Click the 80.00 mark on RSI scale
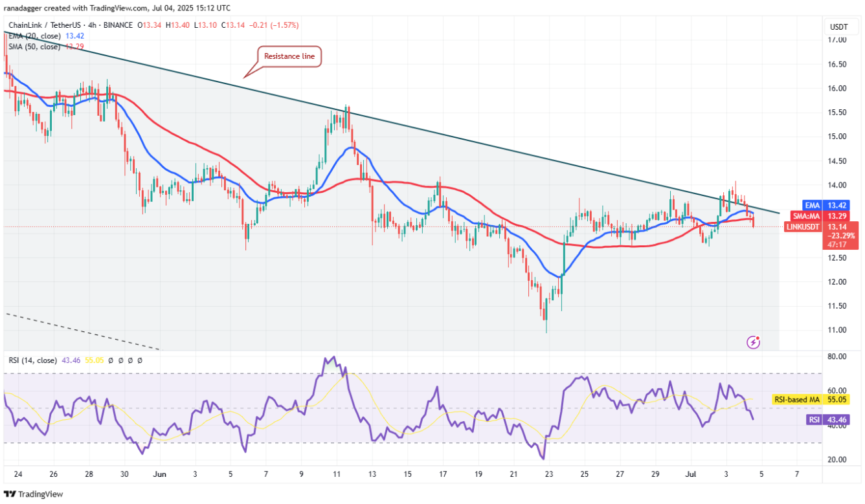Viewport: 865px width, 504px height. point(838,356)
